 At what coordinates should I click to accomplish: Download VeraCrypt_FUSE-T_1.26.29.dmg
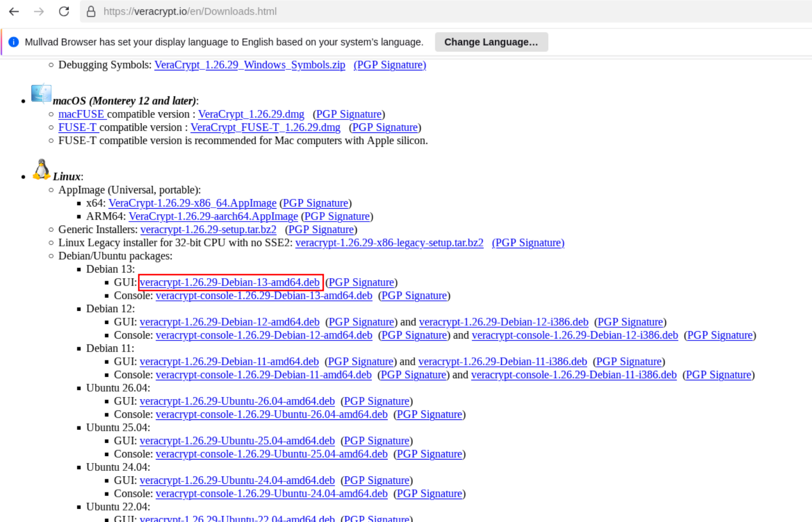pos(266,127)
